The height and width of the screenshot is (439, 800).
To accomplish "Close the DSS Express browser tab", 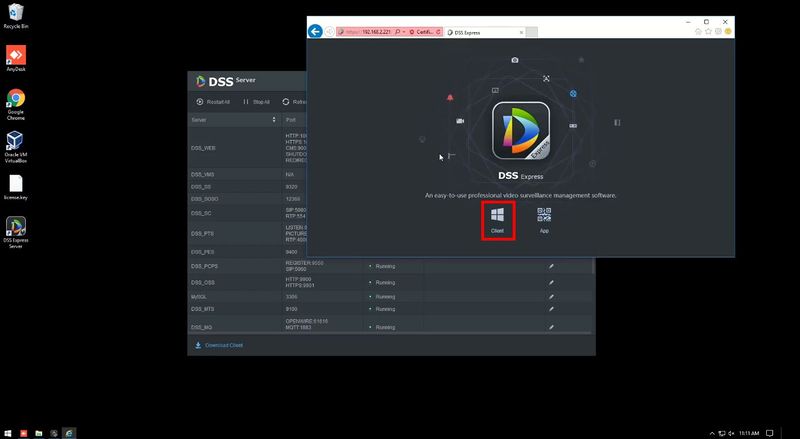I will point(521,32).
